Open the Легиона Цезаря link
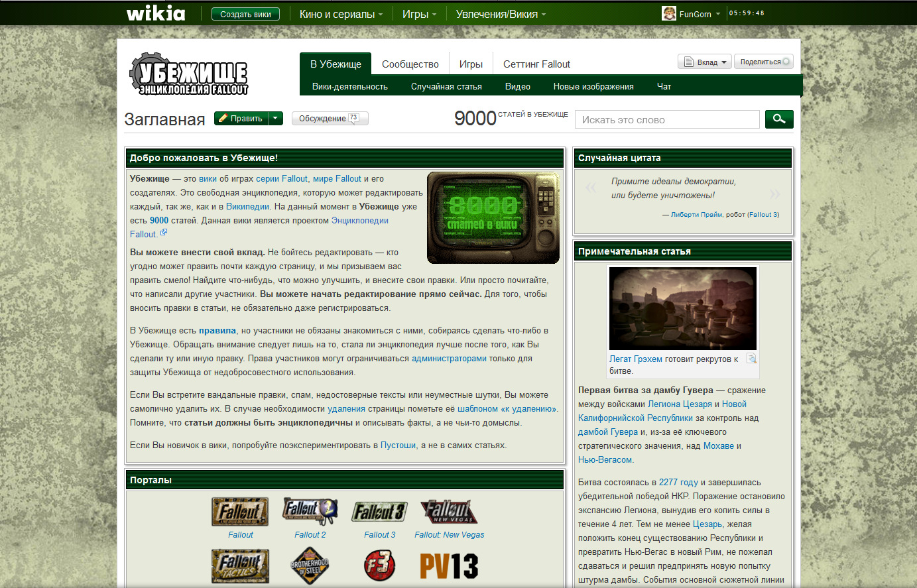917x588 pixels. click(680, 404)
